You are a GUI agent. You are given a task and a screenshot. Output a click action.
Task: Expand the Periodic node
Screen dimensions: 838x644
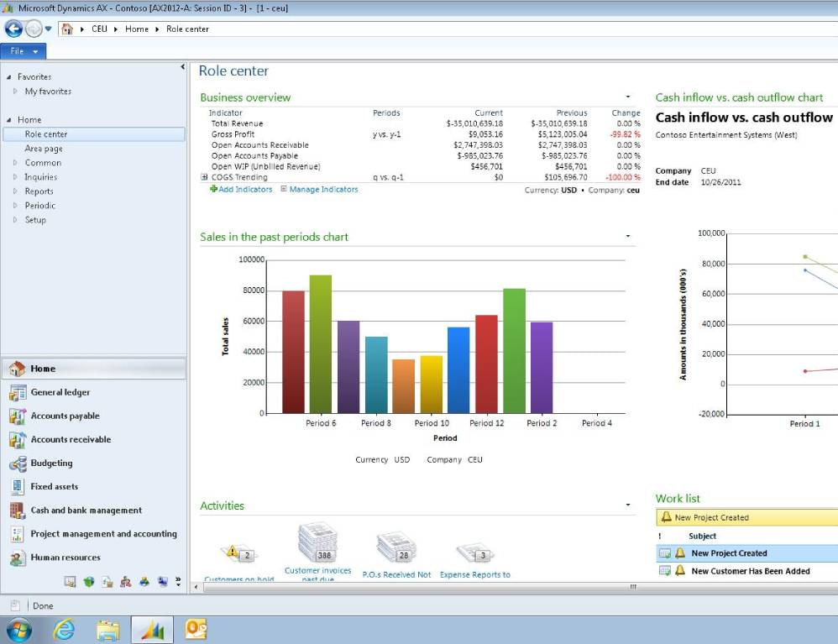pos(15,205)
